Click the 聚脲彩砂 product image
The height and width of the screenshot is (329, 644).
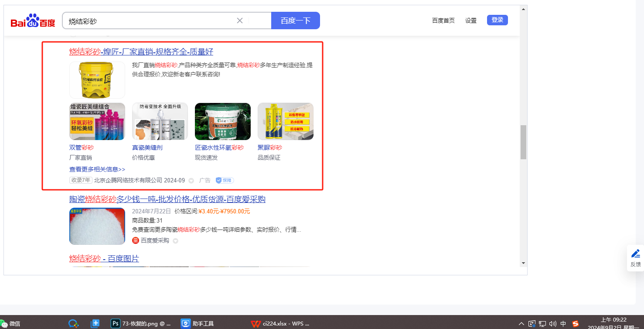286,121
